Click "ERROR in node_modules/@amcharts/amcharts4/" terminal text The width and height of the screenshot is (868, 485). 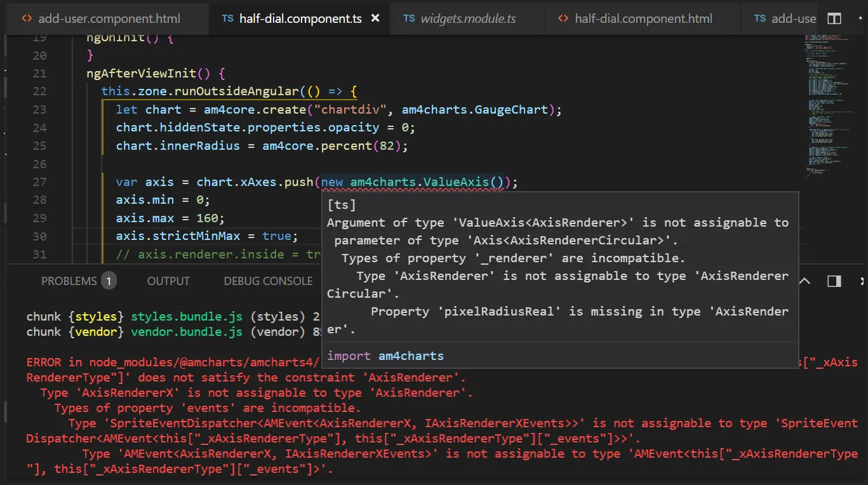pos(173,362)
